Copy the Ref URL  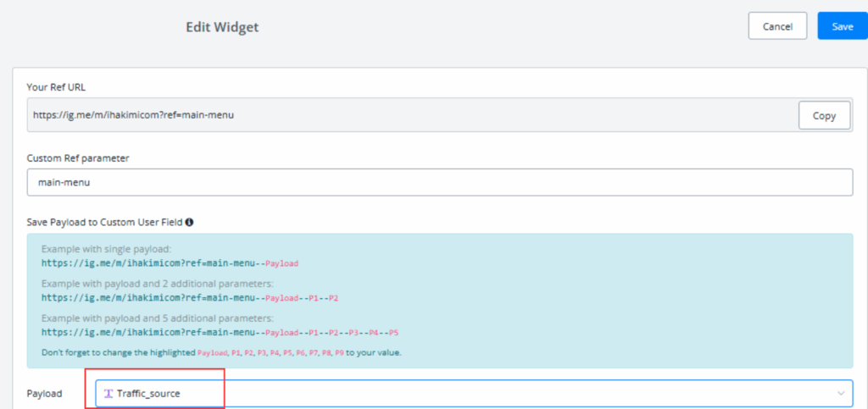point(824,116)
